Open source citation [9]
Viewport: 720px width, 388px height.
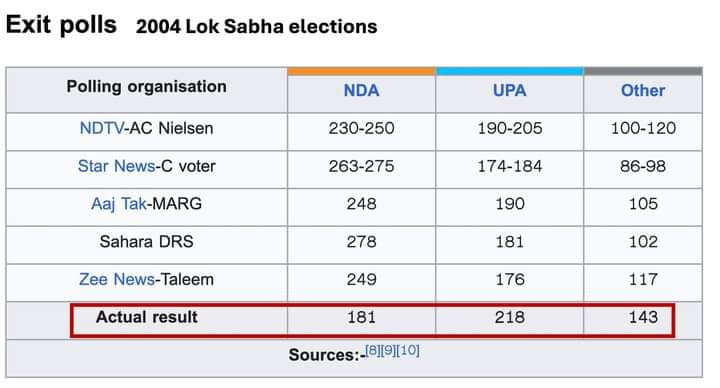[388, 350]
